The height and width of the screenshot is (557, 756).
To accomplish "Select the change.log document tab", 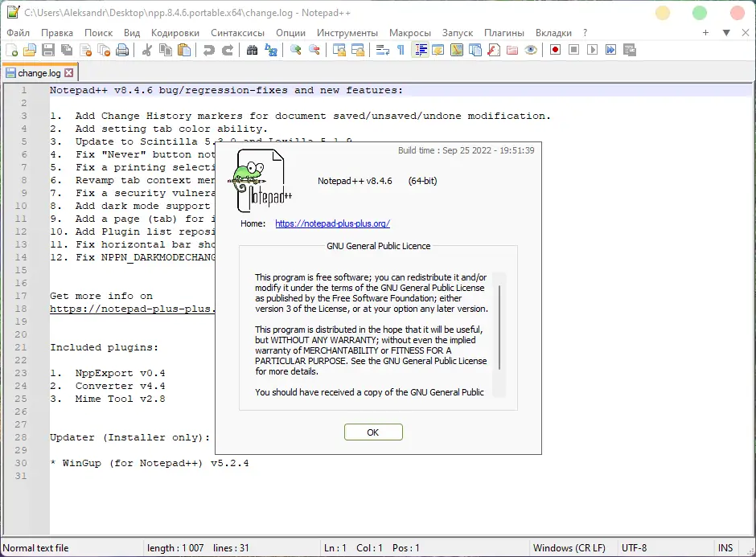I will tap(39, 73).
